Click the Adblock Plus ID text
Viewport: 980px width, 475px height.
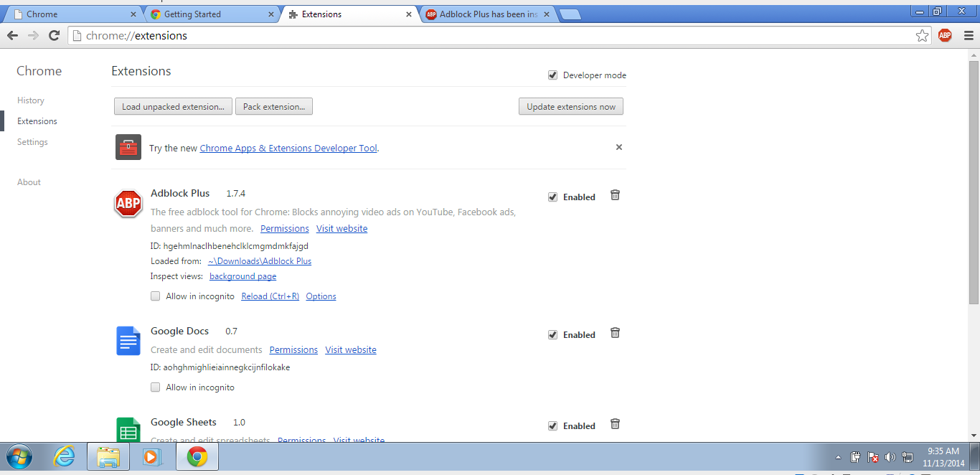tap(230, 246)
